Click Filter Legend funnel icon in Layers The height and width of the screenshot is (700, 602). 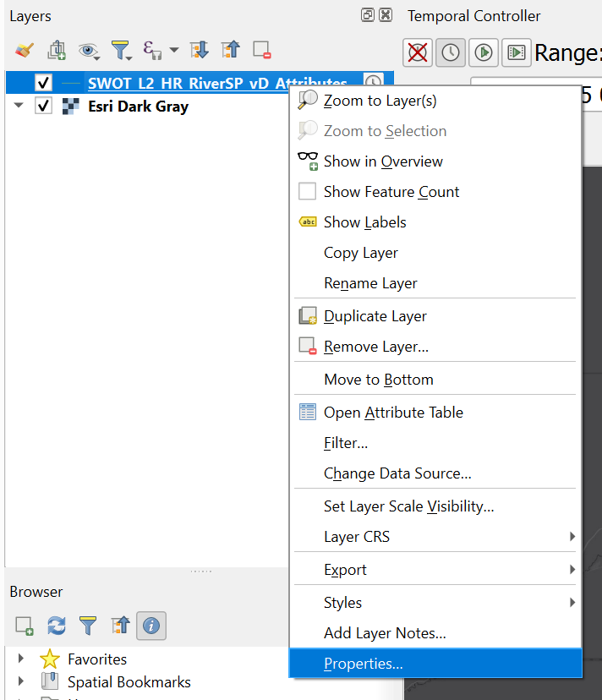pos(121,50)
